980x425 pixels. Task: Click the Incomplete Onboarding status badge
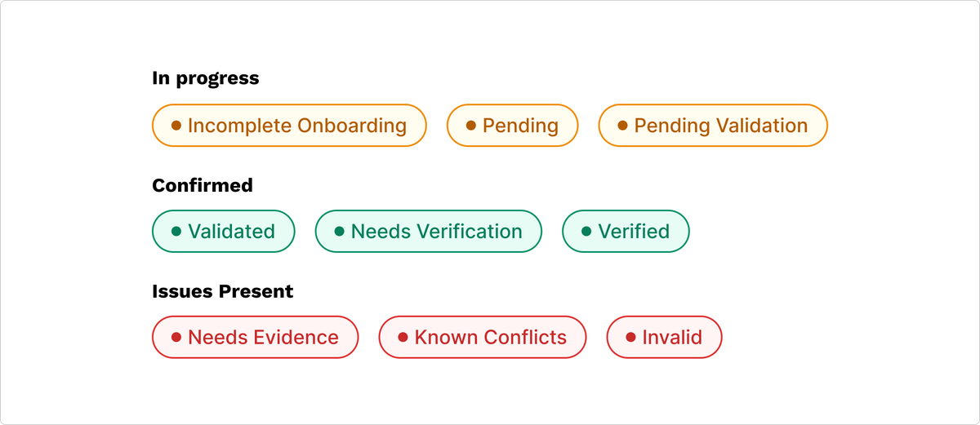(x=289, y=126)
